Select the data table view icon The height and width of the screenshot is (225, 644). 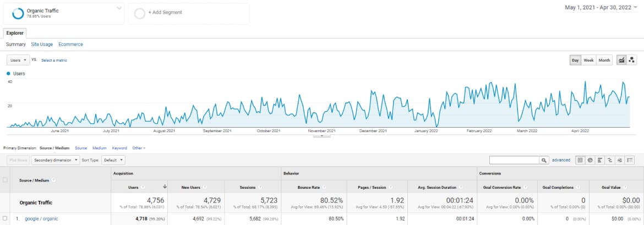coord(580,160)
